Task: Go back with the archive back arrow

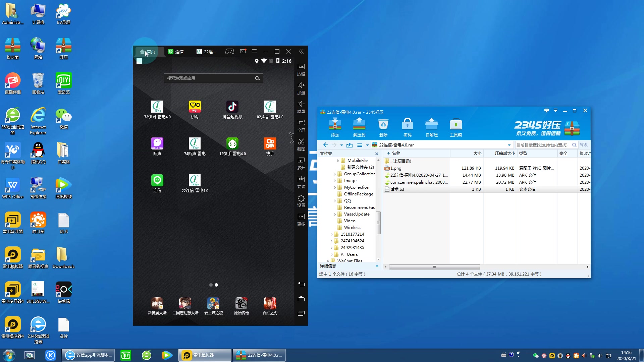Action: 325,145
